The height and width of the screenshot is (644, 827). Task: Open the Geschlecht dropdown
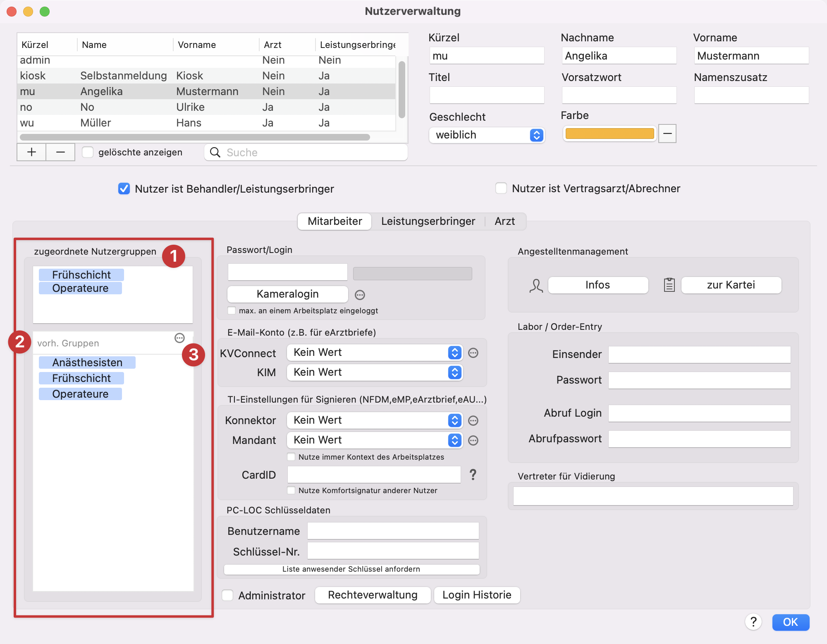[487, 135]
